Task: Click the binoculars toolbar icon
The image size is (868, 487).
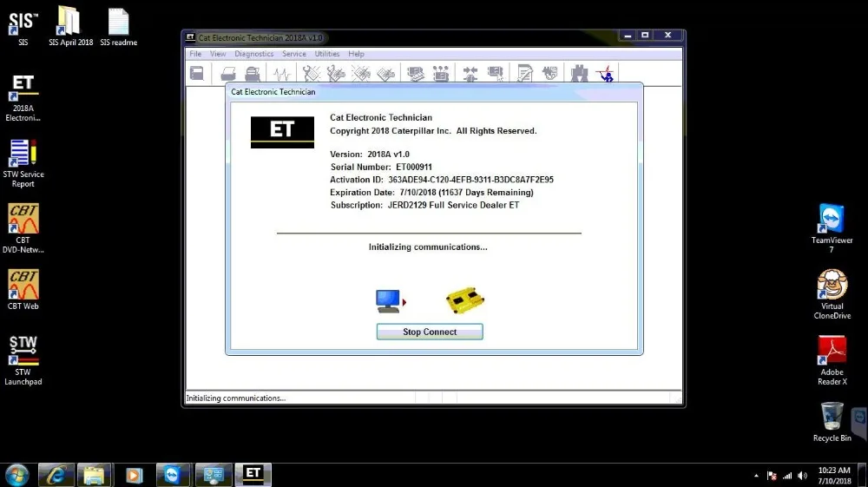Action: coord(579,73)
